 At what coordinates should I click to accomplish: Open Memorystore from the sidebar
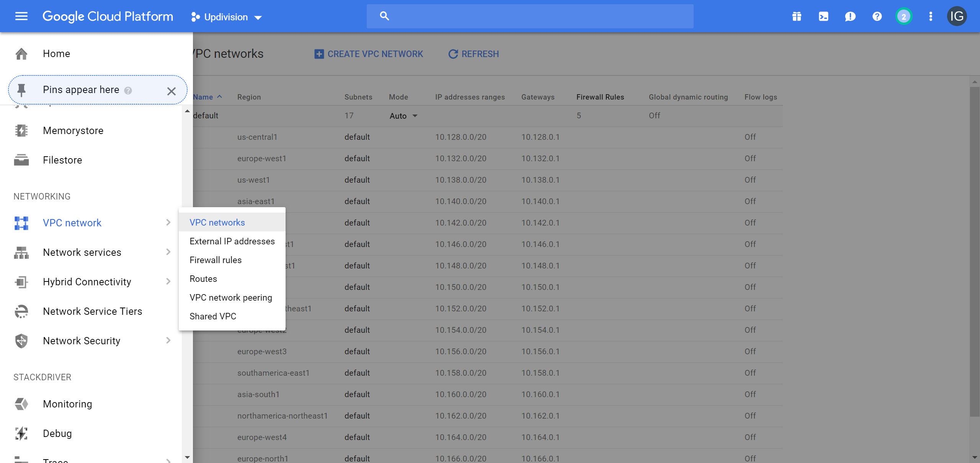pyautogui.click(x=73, y=131)
